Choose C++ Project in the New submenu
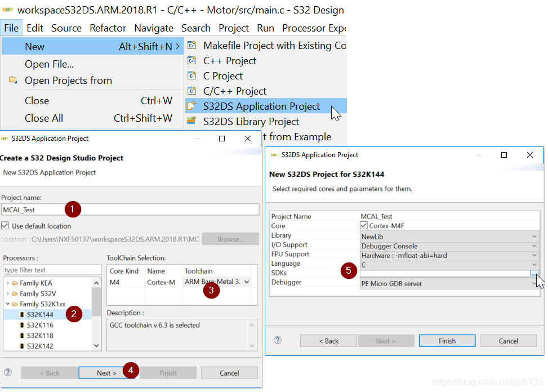The width and height of the screenshot is (548, 392). (x=228, y=60)
